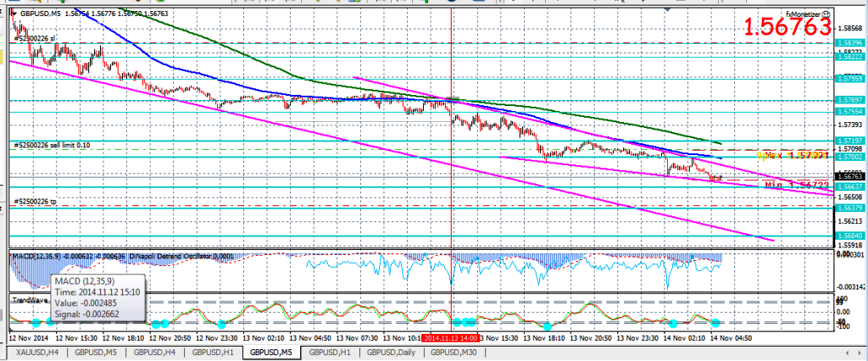Switch to the XAUUSD,H4 chart tab
Viewport: 868px width, 361px height.
pyautogui.click(x=37, y=353)
